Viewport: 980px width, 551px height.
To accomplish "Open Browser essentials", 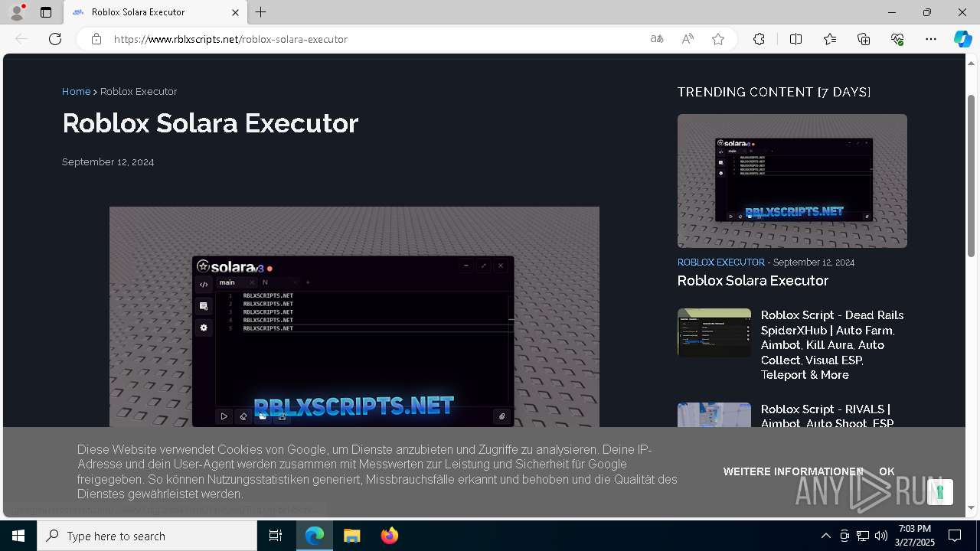I will pos(897,39).
